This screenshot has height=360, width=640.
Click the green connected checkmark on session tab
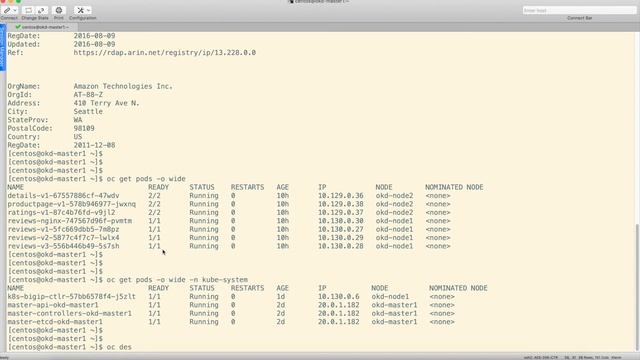tap(18, 27)
